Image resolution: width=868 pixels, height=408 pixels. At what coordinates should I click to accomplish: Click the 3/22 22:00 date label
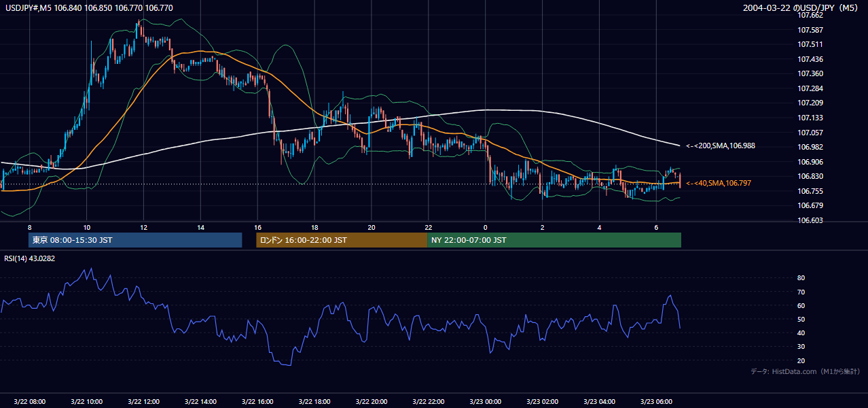[x=429, y=401]
